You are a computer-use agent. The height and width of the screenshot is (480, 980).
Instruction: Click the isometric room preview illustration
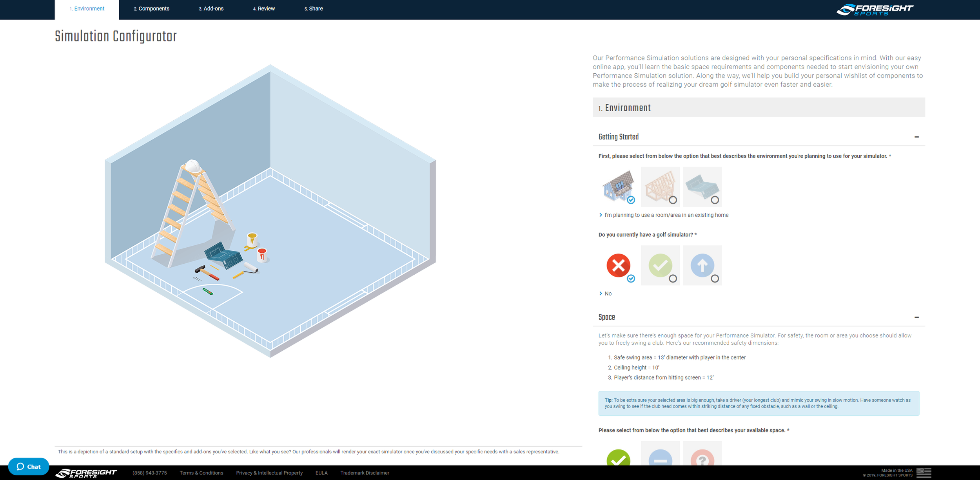click(x=270, y=212)
